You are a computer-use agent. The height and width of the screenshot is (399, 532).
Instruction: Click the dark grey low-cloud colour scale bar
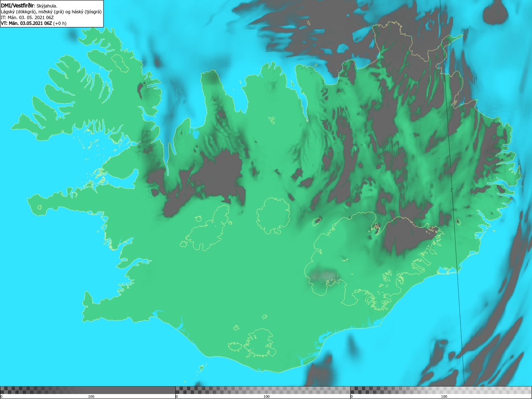tap(88, 390)
